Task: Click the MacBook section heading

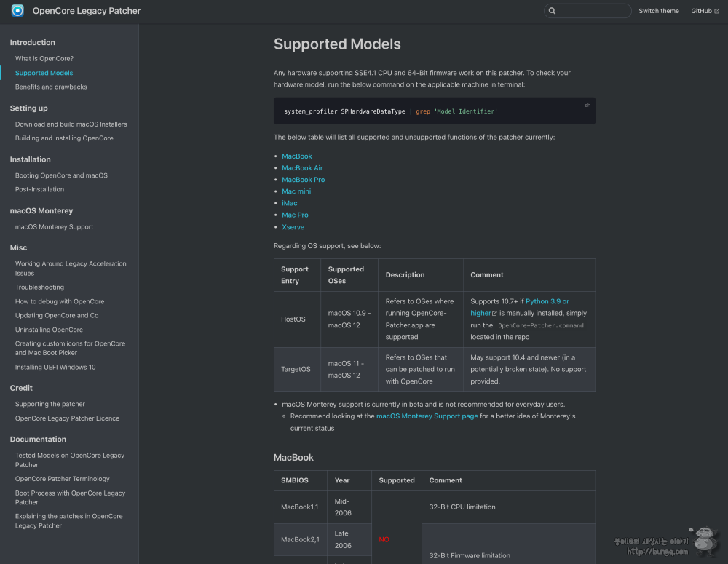Action: [x=293, y=457]
